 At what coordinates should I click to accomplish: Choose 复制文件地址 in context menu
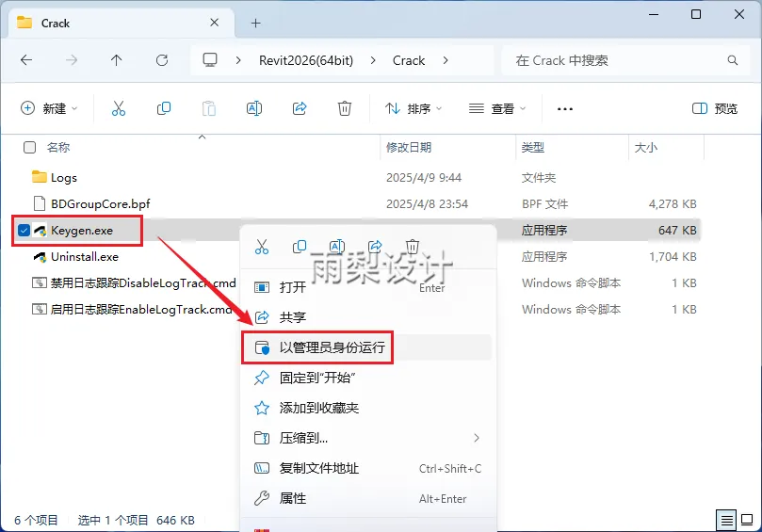click(368, 468)
